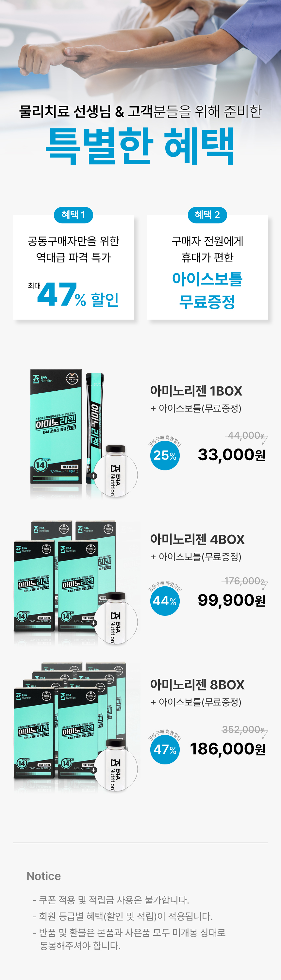Select the 25% discount circle badge

(165, 455)
